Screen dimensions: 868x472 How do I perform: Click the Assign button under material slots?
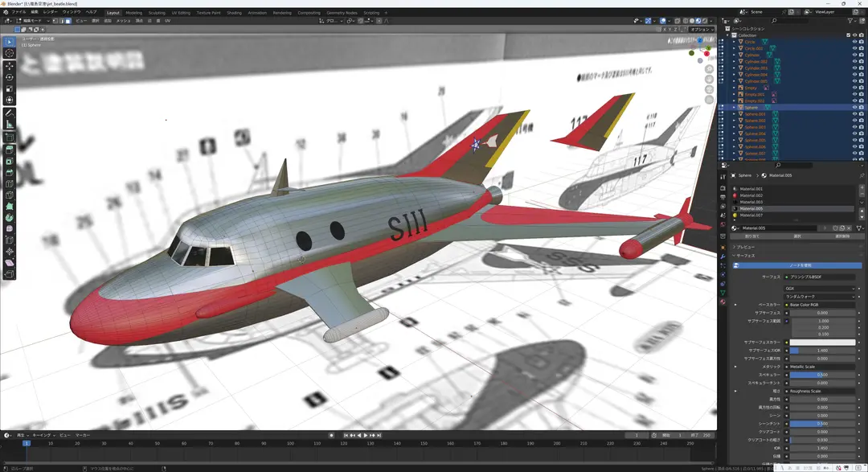click(752, 236)
